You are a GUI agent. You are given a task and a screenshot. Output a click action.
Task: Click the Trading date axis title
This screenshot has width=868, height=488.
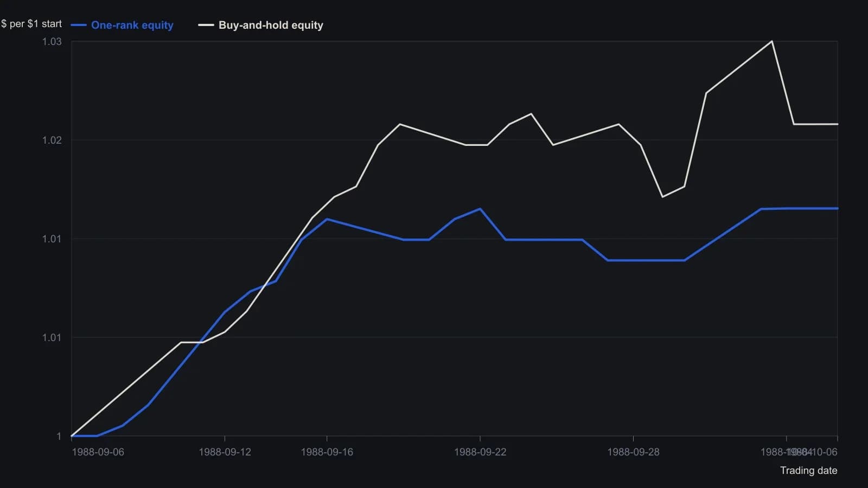pos(808,471)
